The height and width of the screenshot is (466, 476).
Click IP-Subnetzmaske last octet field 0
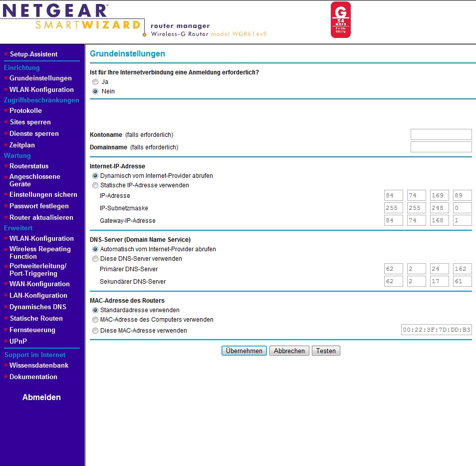[463, 208]
